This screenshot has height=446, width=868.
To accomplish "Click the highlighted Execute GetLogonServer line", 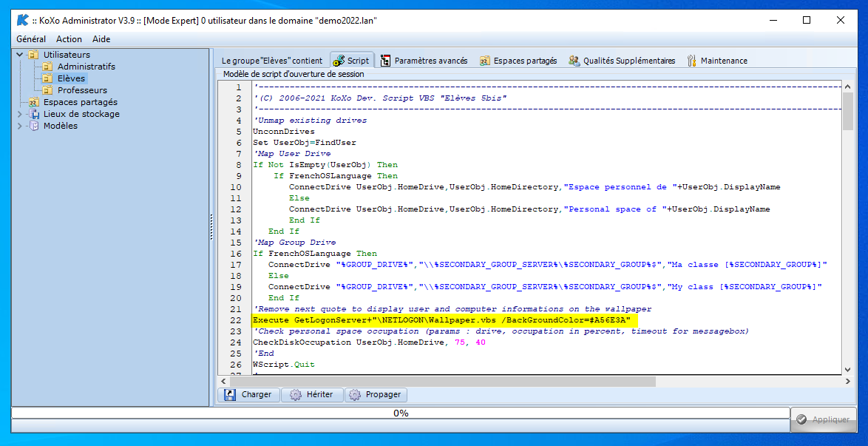I will pos(441,320).
